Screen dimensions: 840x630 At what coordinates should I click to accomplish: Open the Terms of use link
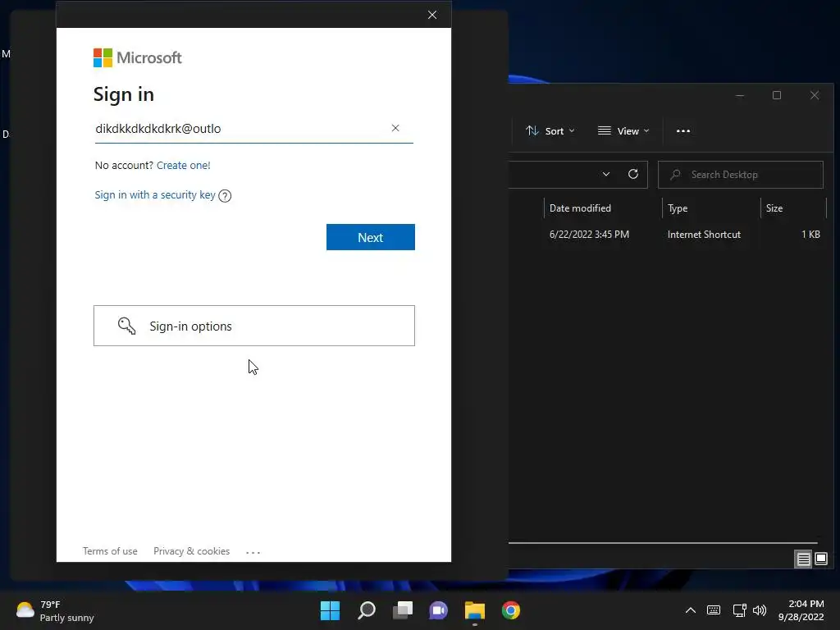pos(110,551)
